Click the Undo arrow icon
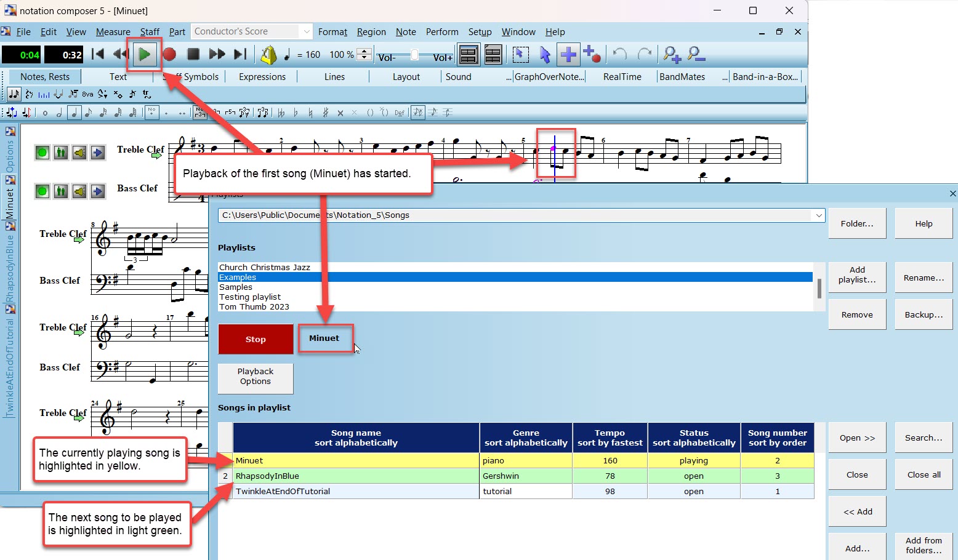This screenshot has height=560, width=958. pos(620,55)
